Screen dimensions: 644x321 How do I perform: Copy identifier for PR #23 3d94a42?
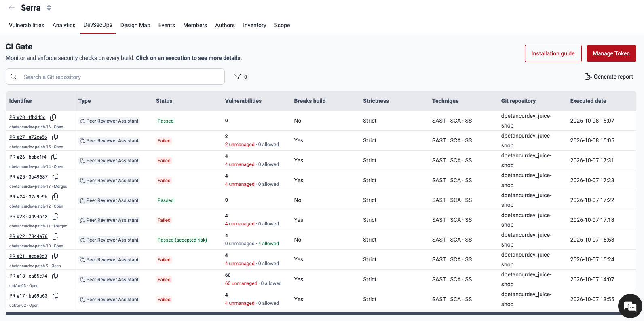[55, 217]
